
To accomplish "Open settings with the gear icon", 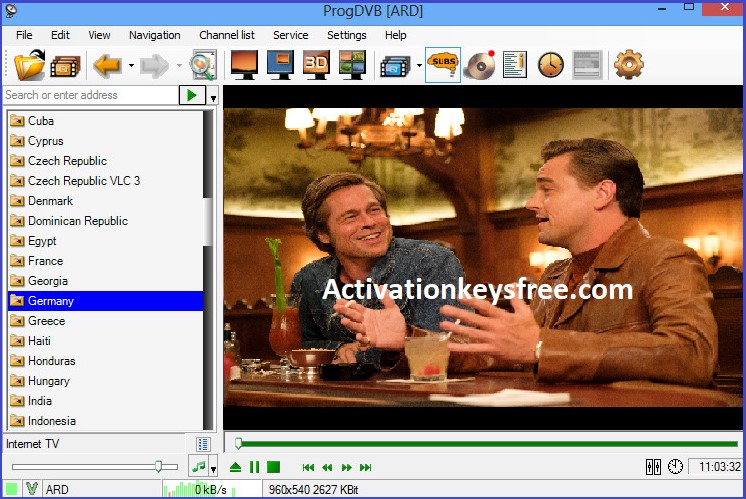I will click(x=629, y=64).
